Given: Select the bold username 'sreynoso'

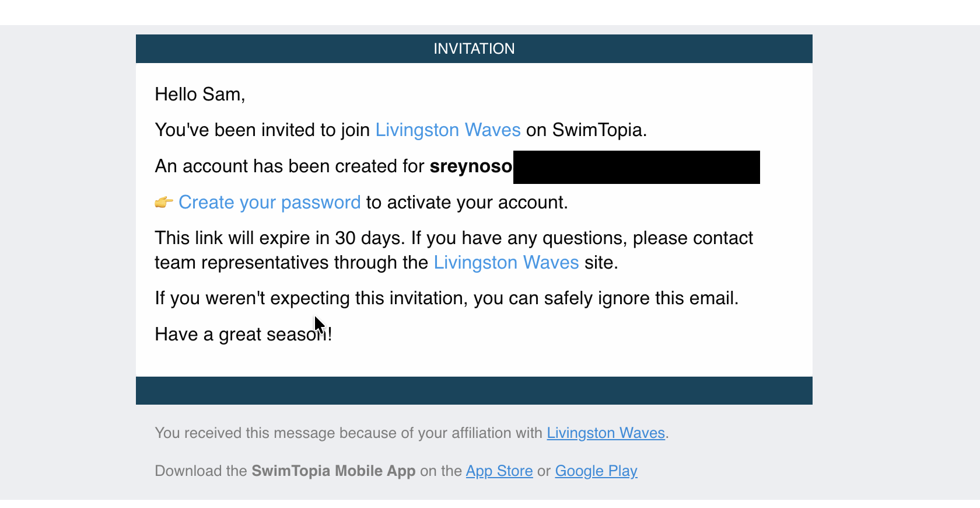Looking at the screenshot, I should coord(471,166).
